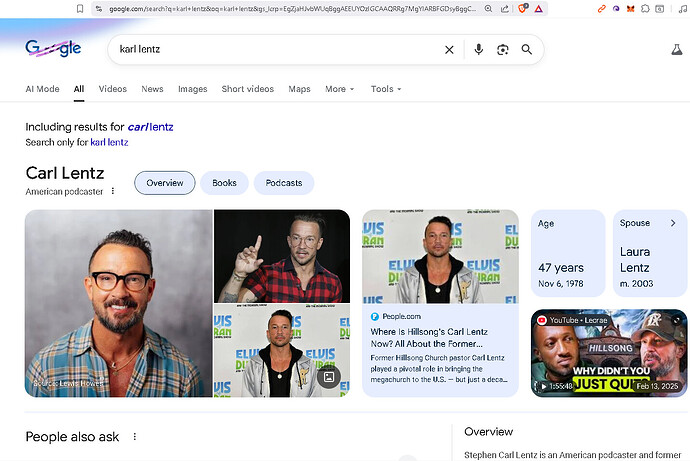Clear the search box with the X

pos(449,50)
